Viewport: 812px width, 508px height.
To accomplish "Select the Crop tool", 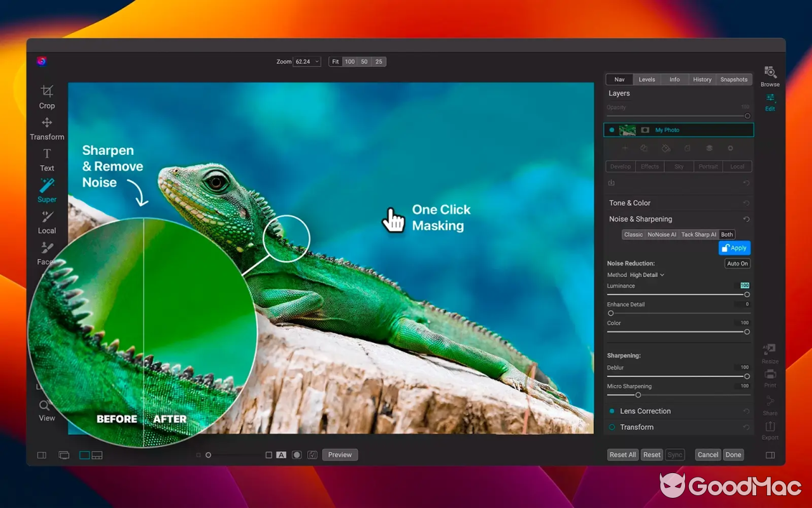I will pyautogui.click(x=46, y=97).
